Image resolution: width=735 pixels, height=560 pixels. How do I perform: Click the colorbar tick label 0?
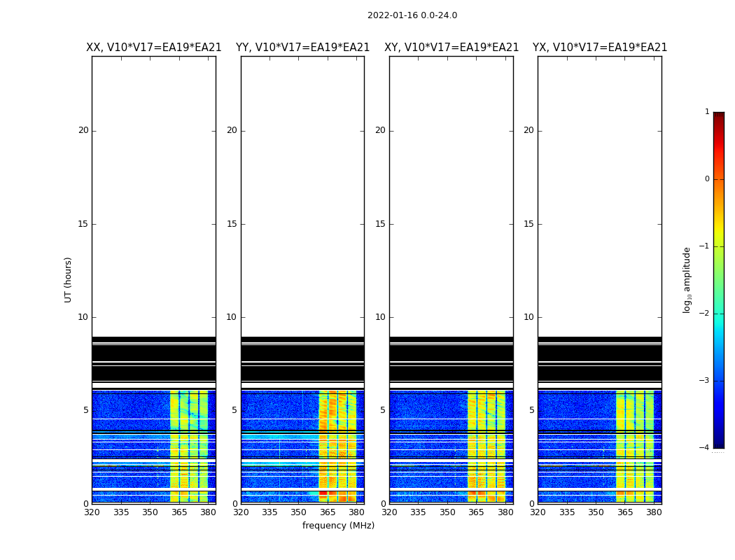[x=707, y=179]
